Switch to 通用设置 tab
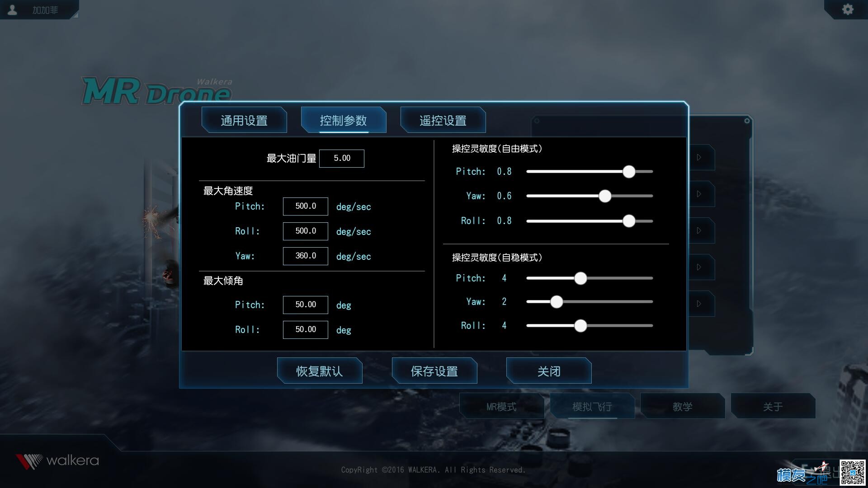868x488 pixels. 243,120
